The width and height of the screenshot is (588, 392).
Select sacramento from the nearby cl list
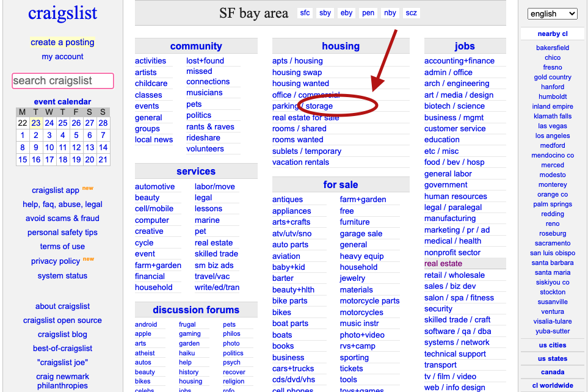pyautogui.click(x=553, y=243)
